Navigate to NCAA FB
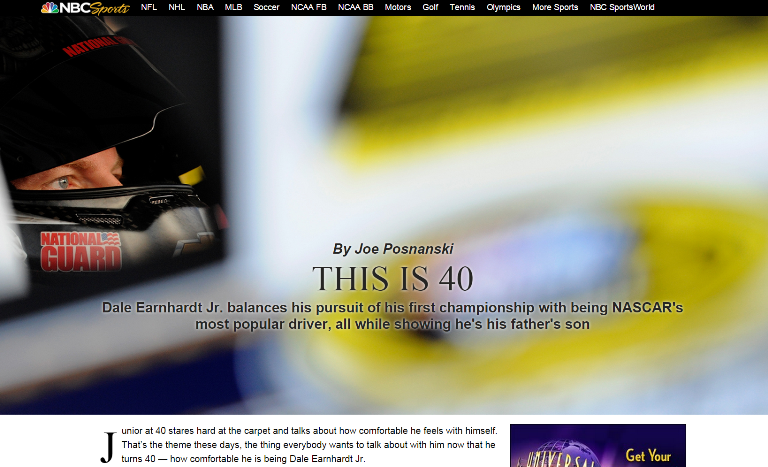 tap(309, 7)
